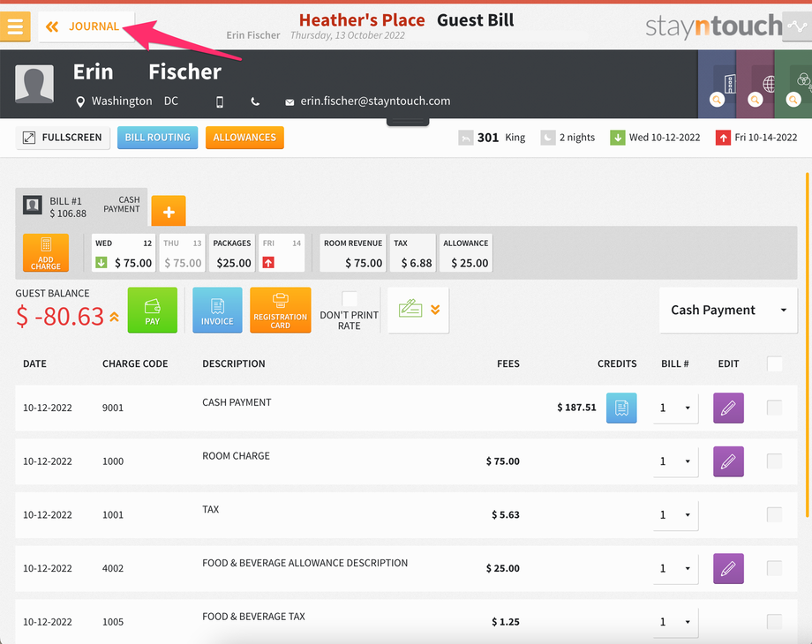Edit the Food & Beverage Allowance transaction
This screenshot has width=812, height=644.
(x=729, y=568)
